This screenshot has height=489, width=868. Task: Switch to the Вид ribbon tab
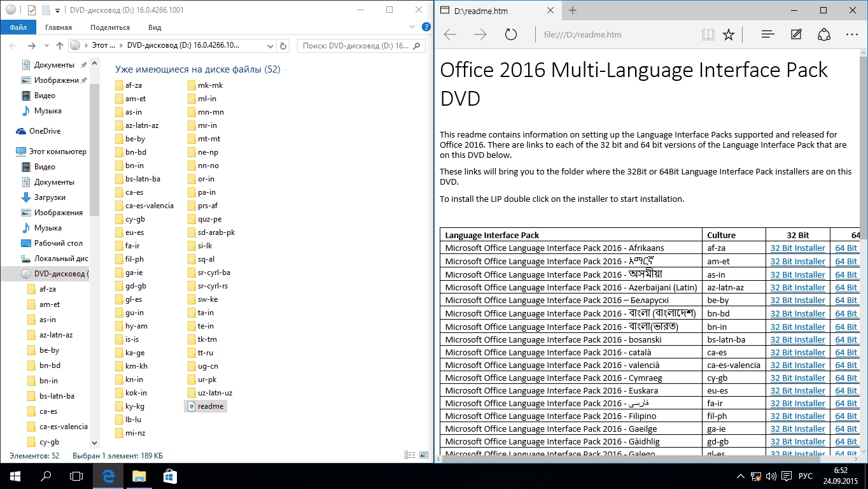(x=155, y=27)
